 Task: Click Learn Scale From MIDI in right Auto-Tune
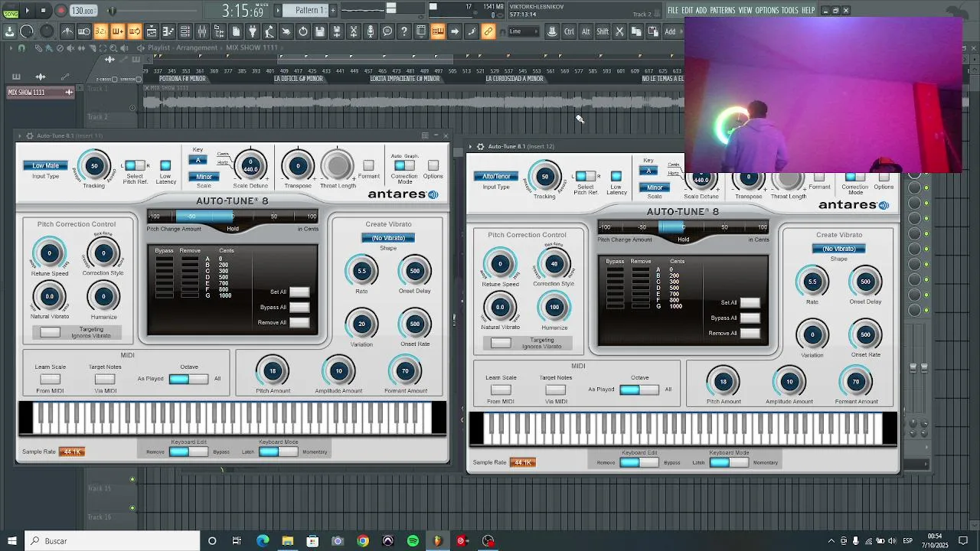click(501, 390)
